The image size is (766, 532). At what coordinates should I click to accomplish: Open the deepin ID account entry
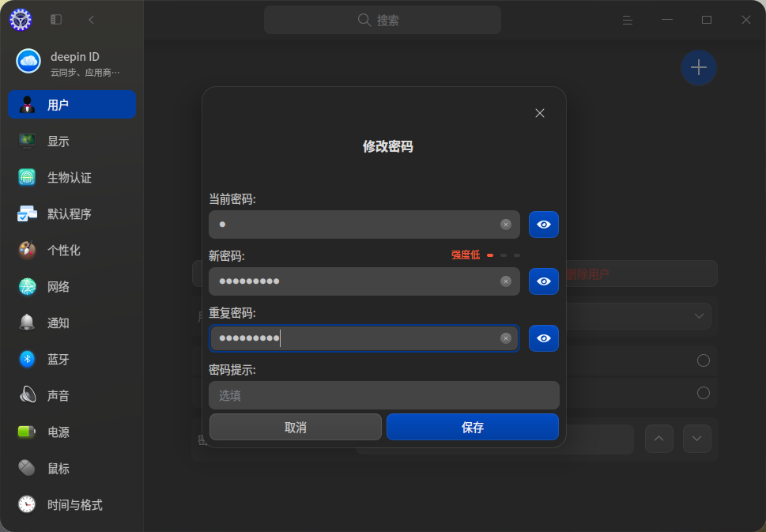72,62
